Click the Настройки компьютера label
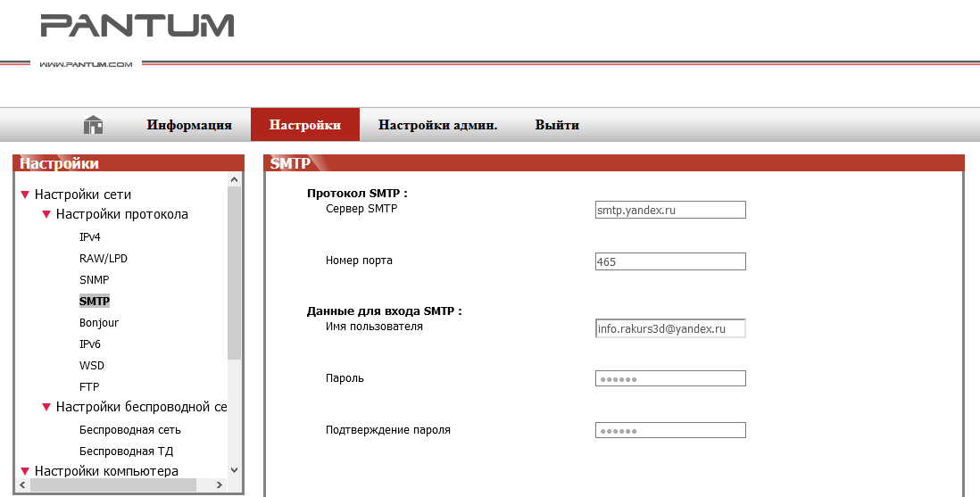The width and height of the screenshot is (980, 497). tap(106, 471)
